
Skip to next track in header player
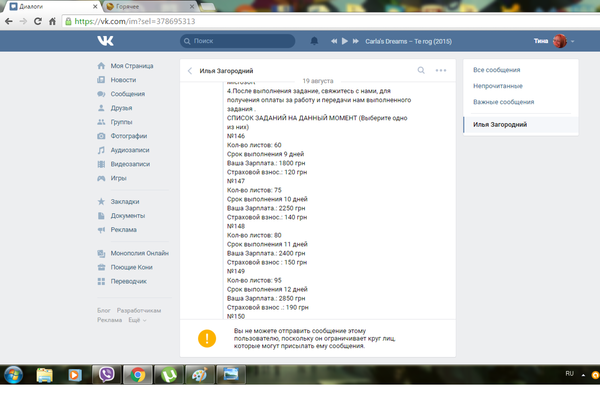tap(357, 41)
